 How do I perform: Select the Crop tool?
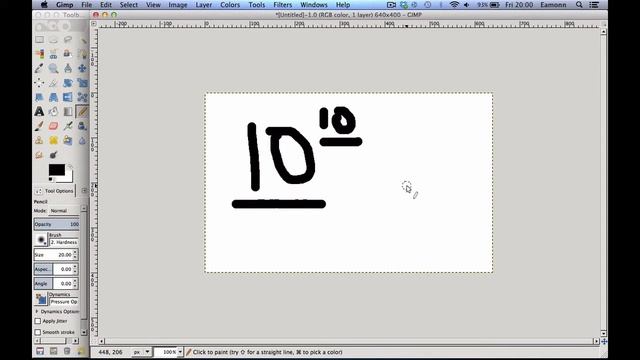pos(53,83)
